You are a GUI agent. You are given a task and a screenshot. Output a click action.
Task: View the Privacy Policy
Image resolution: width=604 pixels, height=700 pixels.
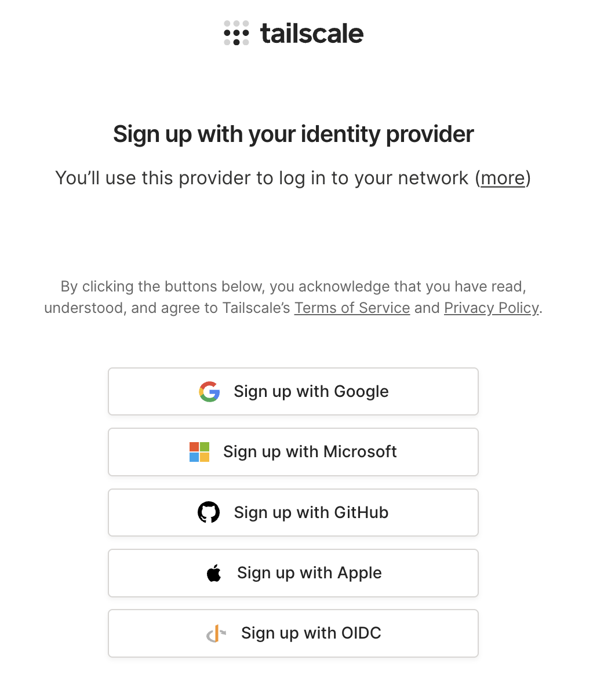pos(491,308)
